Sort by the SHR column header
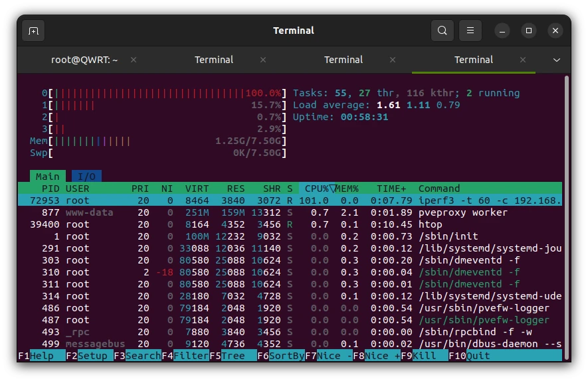588x381 pixels. click(272, 189)
